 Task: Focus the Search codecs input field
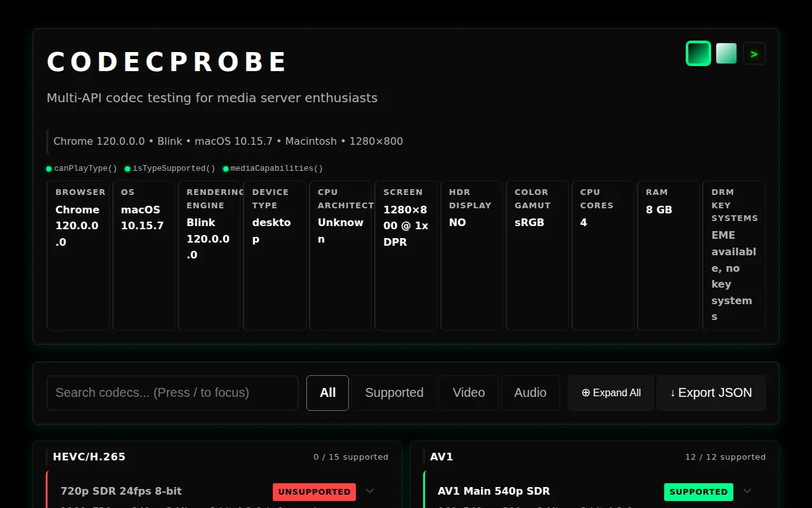pos(173,392)
